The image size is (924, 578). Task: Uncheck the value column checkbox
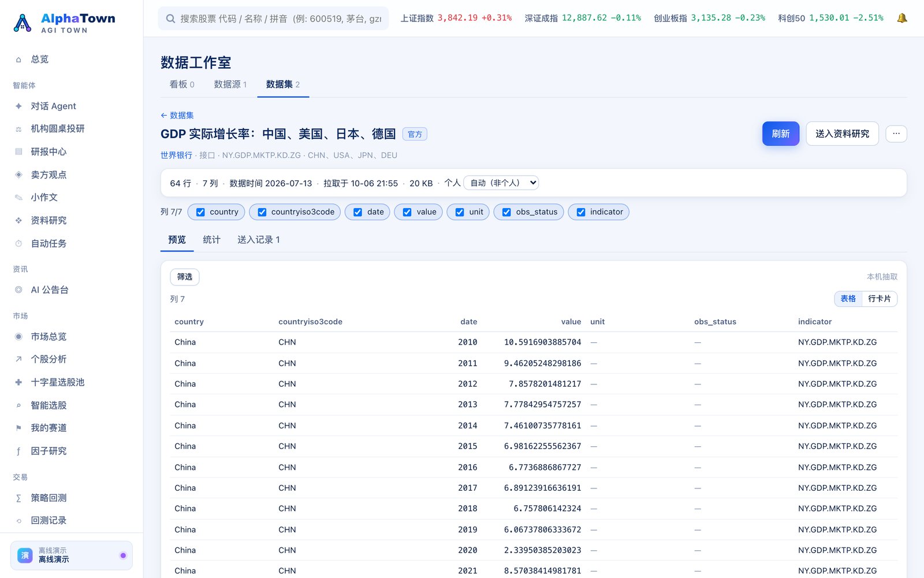407,212
